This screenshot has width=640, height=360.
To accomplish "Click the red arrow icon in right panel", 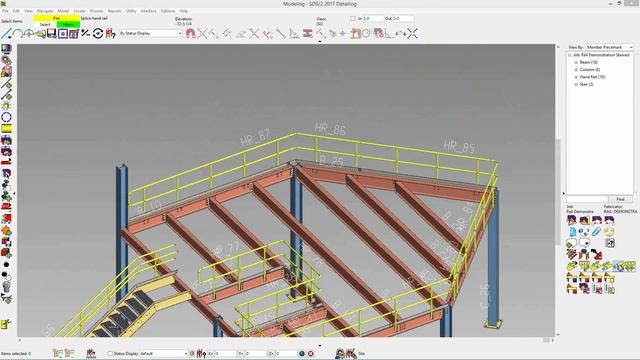I will pos(597,255).
